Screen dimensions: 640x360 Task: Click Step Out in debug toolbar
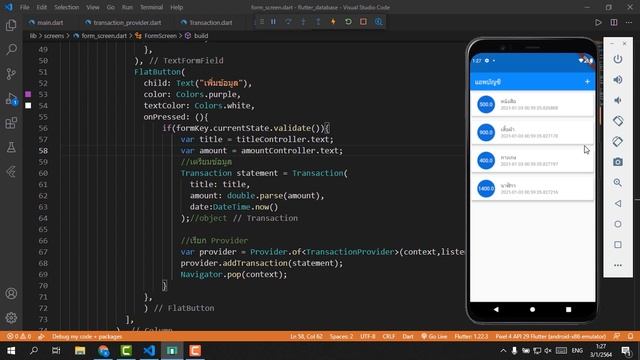(318, 22)
